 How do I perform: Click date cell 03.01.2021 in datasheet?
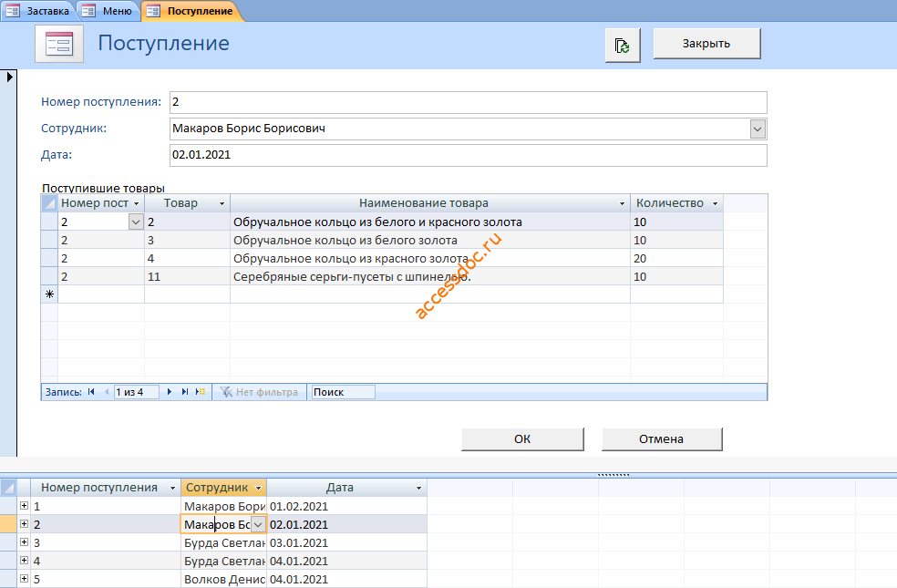(346, 542)
